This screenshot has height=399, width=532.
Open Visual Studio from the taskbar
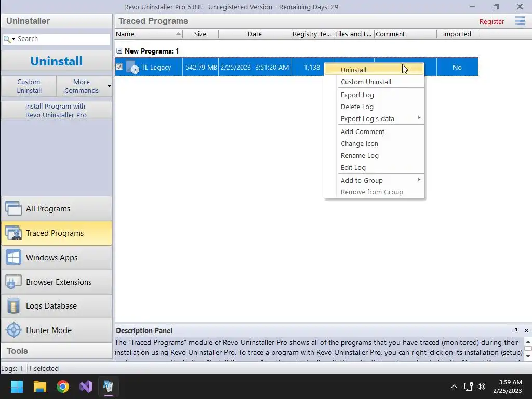tap(86, 387)
